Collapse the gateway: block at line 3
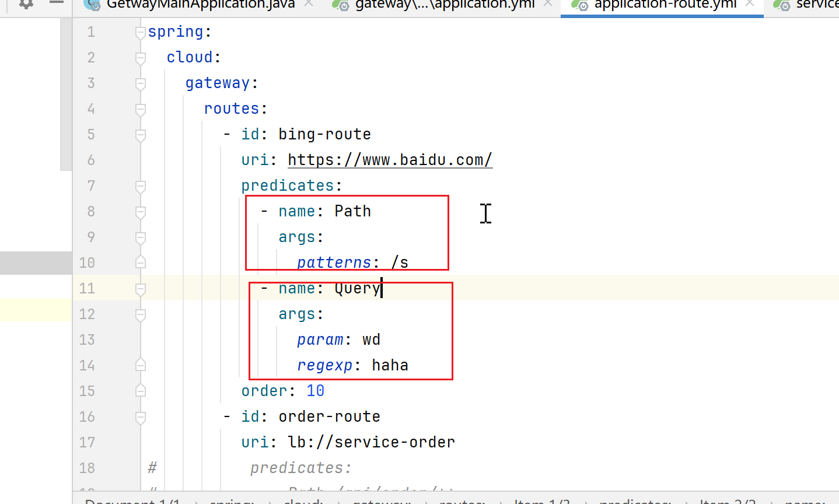 point(141,83)
